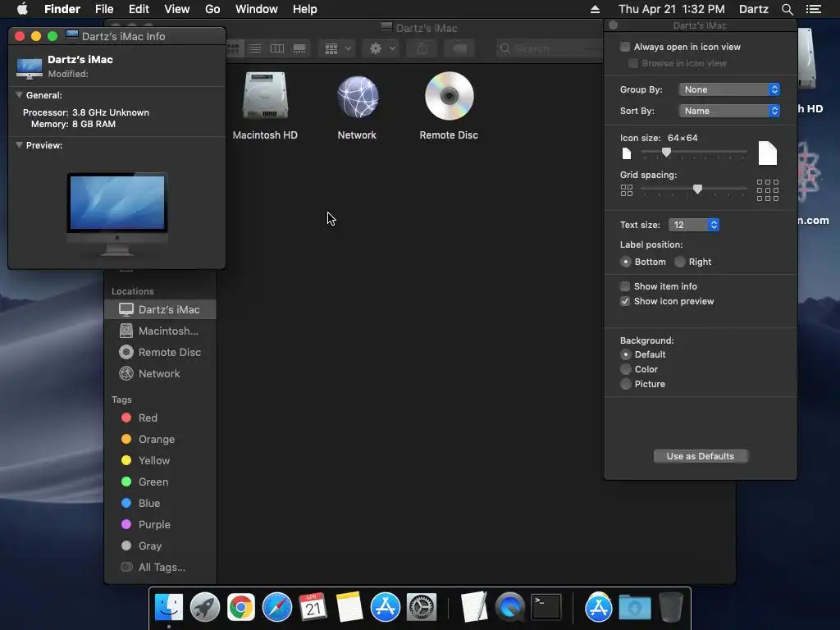This screenshot has height=630, width=840.
Task: Select Macintosh… in sidebar Locations
Action: (x=160, y=331)
